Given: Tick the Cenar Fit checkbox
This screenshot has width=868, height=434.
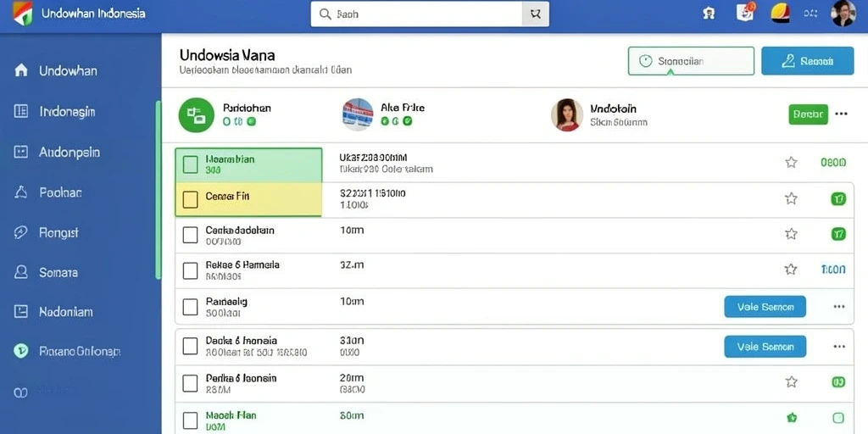Looking at the screenshot, I should (x=191, y=199).
